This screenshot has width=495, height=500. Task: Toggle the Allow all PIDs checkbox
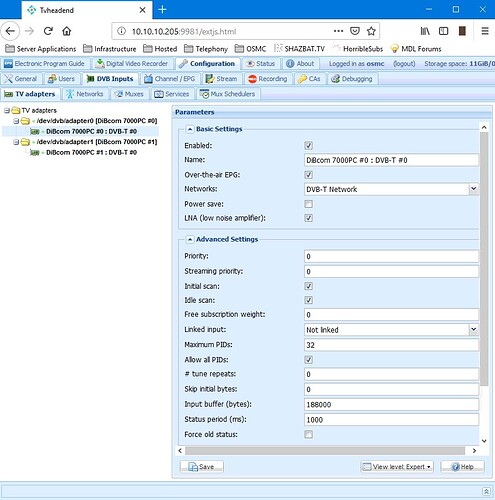click(309, 360)
